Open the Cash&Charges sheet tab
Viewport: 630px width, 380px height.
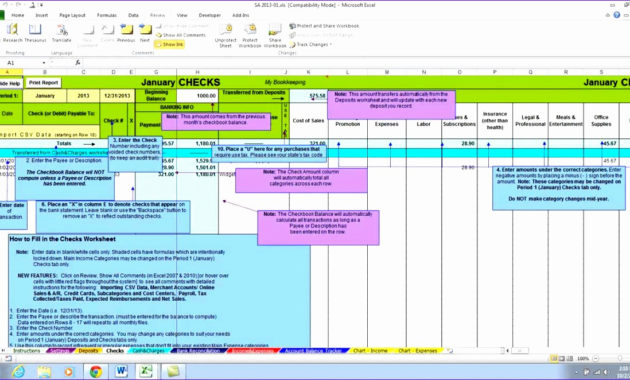point(148,351)
